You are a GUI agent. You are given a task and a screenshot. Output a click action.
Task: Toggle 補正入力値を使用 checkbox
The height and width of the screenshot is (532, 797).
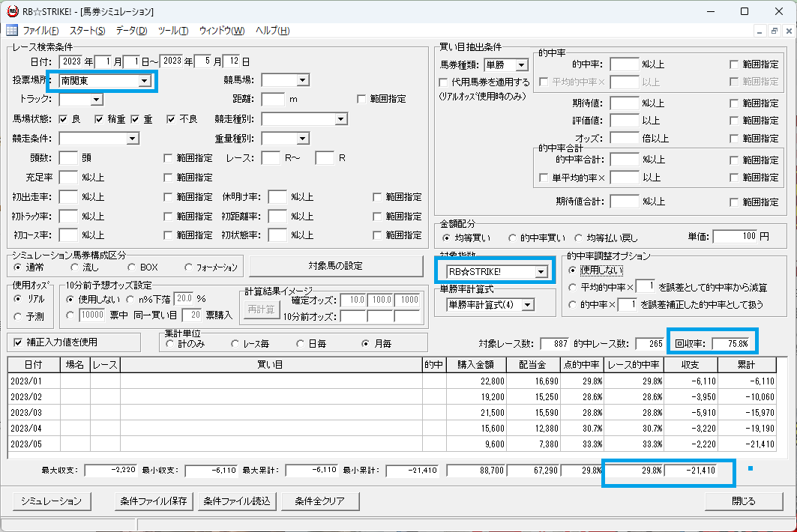click(x=18, y=342)
